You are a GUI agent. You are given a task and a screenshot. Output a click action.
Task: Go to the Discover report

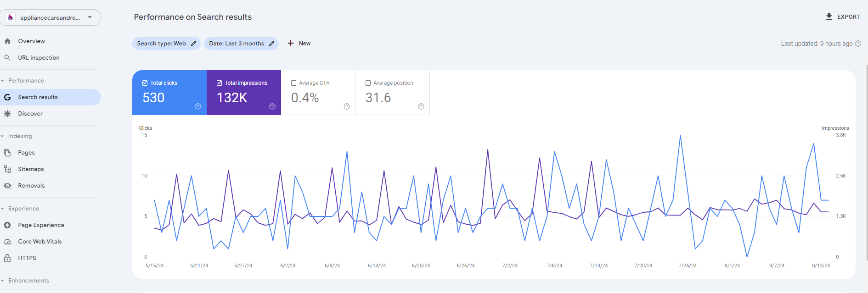pos(30,114)
